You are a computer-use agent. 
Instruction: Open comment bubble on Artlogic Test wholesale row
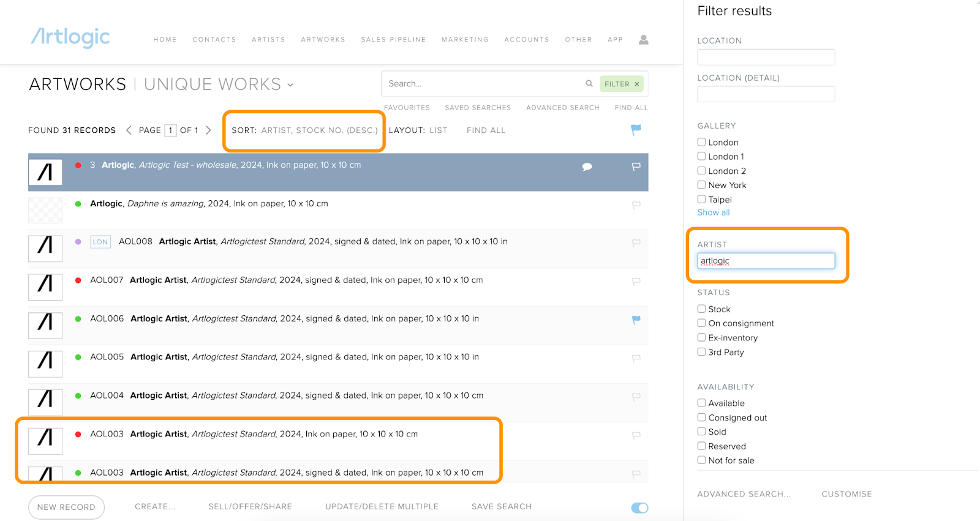pos(587,167)
